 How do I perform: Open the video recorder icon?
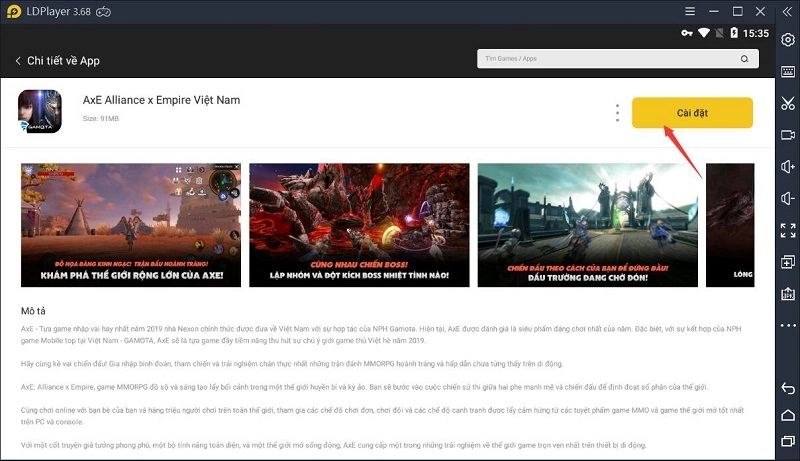(788, 135)
